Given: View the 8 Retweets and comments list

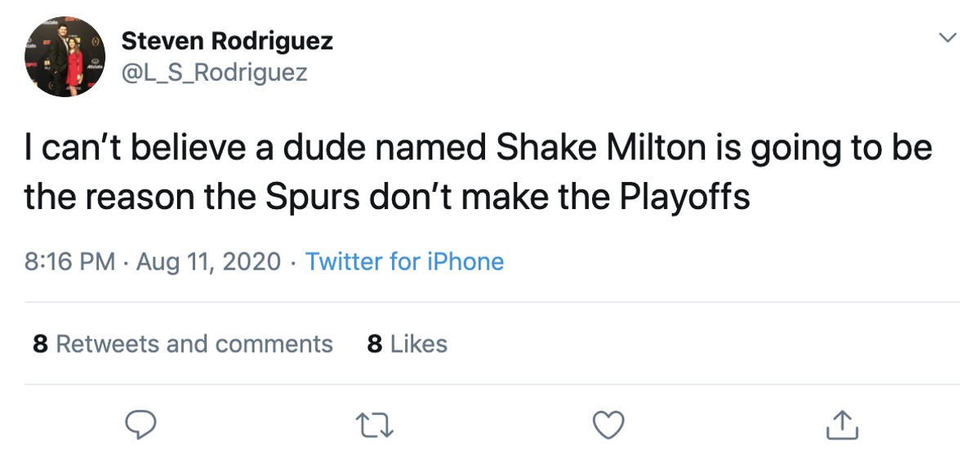Looking at the screenshot, I should [183, 344].
